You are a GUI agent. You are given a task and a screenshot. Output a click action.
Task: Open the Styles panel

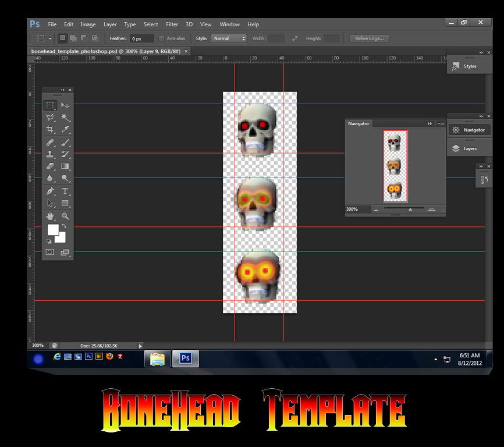pos(468,66)
